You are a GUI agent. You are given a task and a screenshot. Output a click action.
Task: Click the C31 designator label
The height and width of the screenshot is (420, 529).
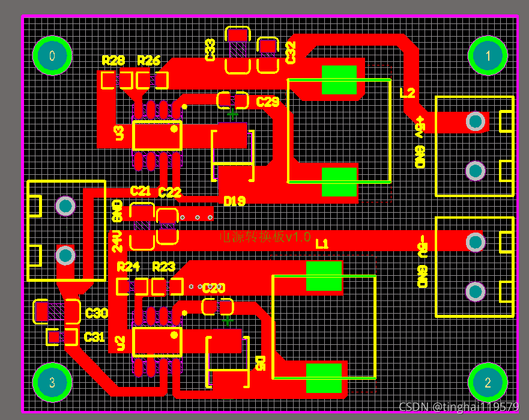(x=94, y=337)
